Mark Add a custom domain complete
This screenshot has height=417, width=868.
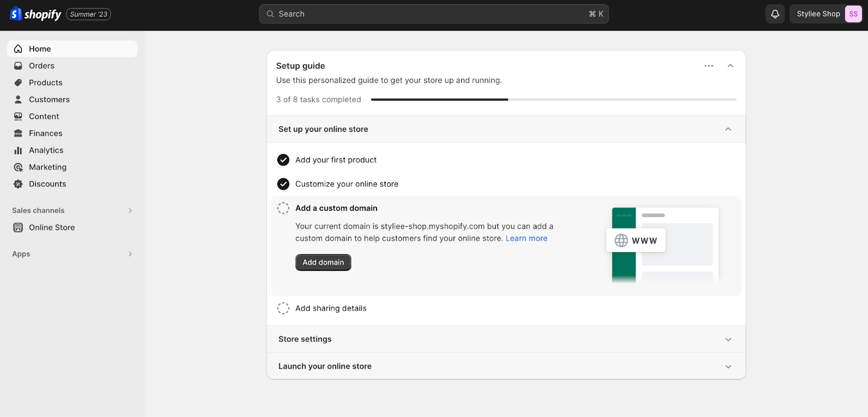pos(283,208)
